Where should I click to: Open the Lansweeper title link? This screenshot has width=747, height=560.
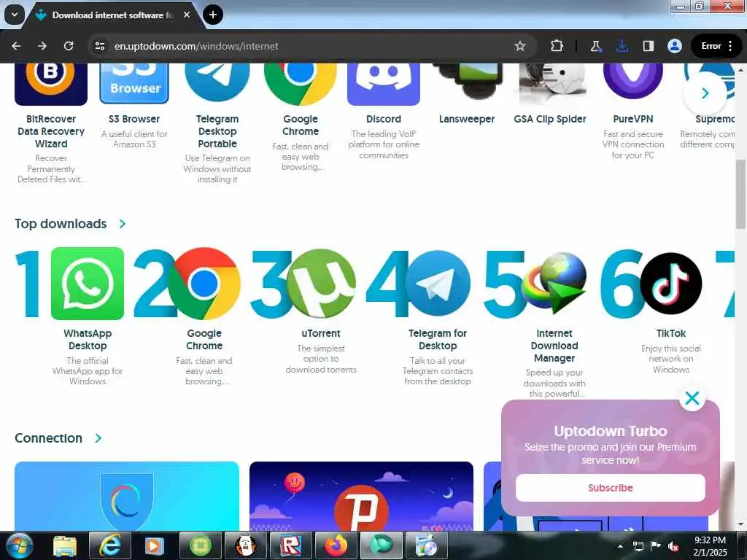click(467, 119)
